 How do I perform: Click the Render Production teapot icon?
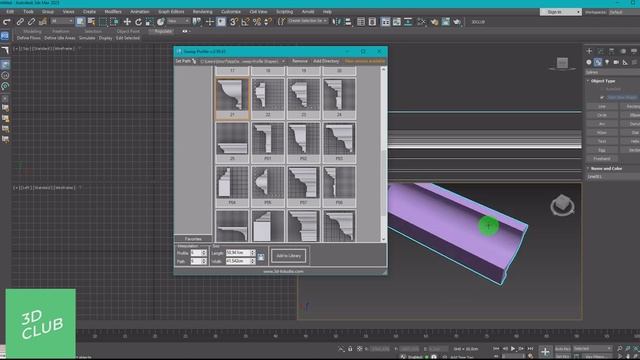(457, 22)
